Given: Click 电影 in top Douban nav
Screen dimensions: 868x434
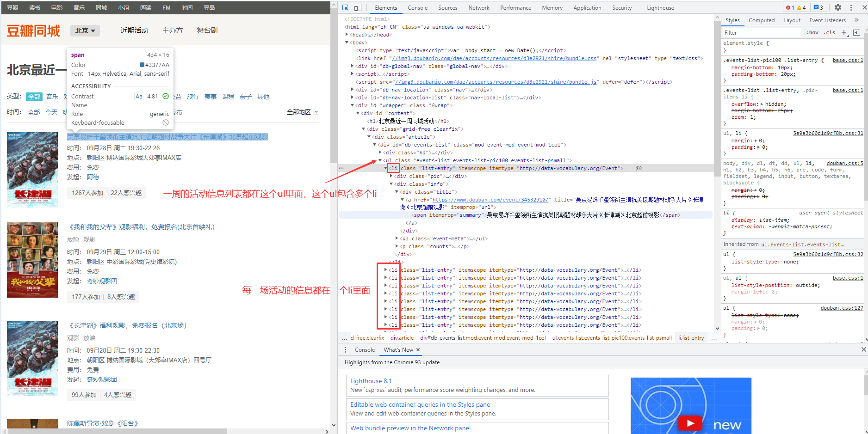Looking at the screenshot, I should tap(57, 8).
